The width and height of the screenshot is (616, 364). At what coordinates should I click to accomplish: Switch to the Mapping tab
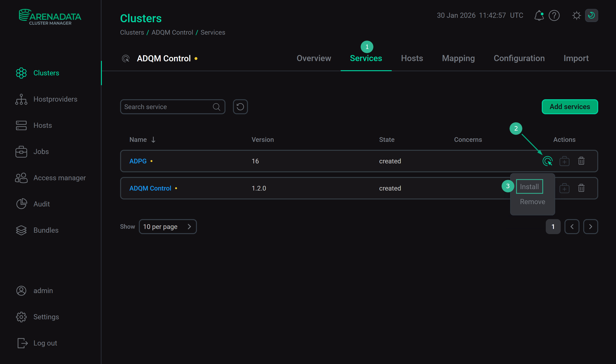458,58
